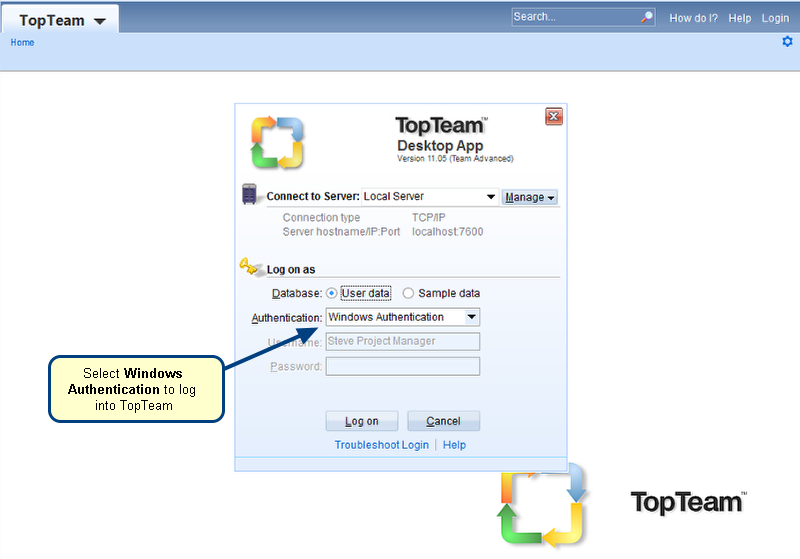Image resolution: width=800 pixels, height=559 pixels.
Task: Click the keys icon beside Log on as
Action: [250, 267]
